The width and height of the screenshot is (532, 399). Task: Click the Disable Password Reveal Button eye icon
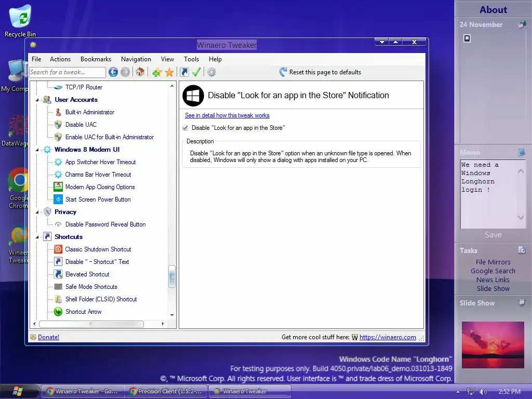[x=58, y=224]
